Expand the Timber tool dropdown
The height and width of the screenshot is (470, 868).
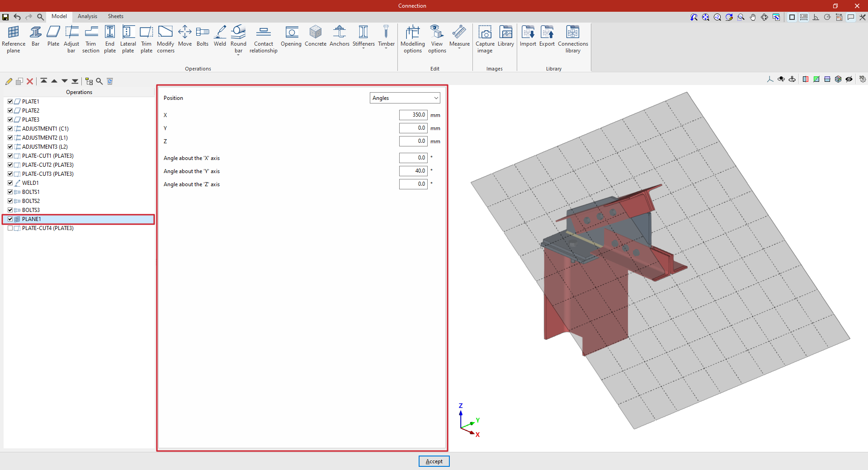point(386,48)
